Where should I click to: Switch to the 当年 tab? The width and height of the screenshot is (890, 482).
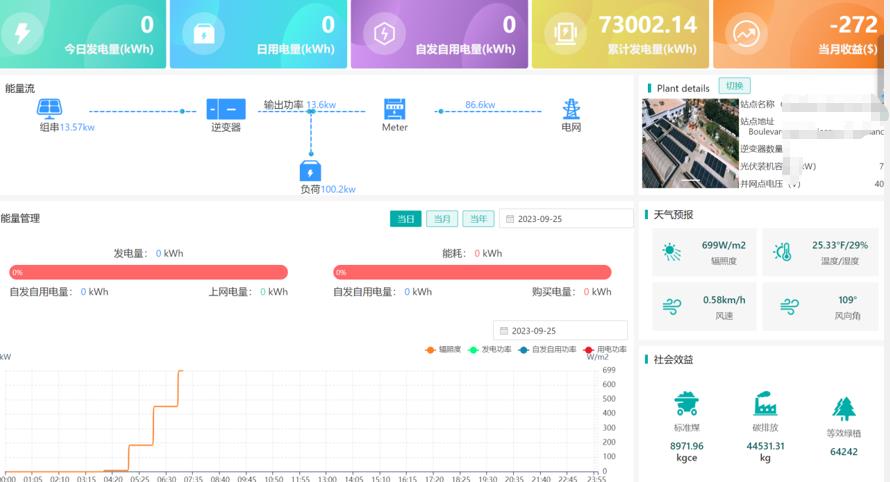(x=477, y=219)
